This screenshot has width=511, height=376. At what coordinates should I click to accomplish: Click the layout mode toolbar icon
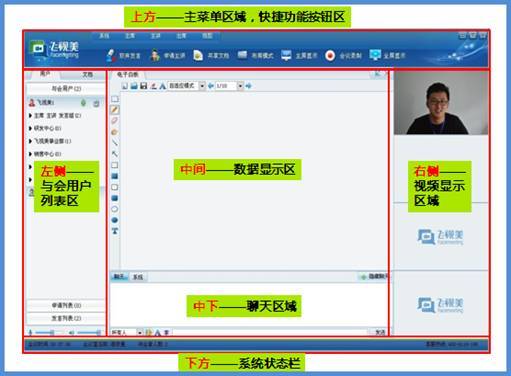tap(242, 55)
